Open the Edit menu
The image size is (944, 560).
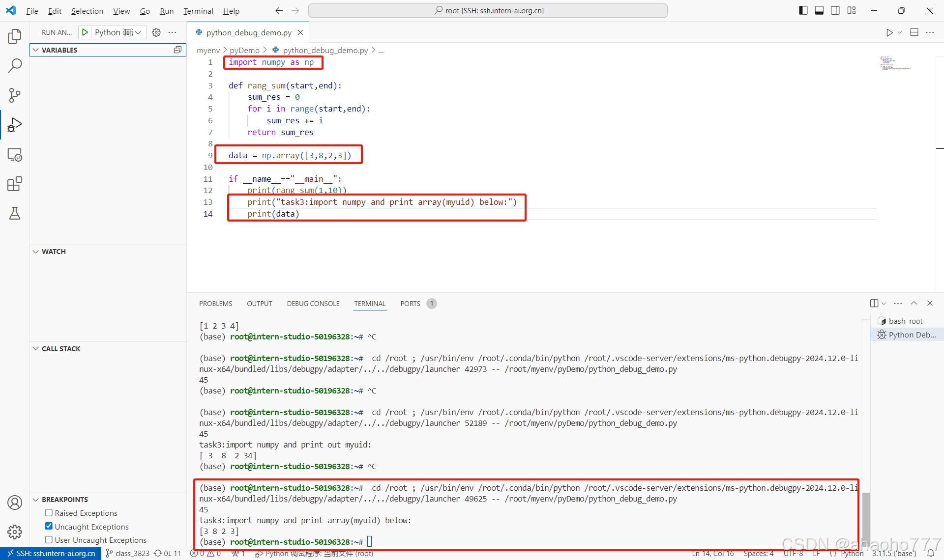55,11
